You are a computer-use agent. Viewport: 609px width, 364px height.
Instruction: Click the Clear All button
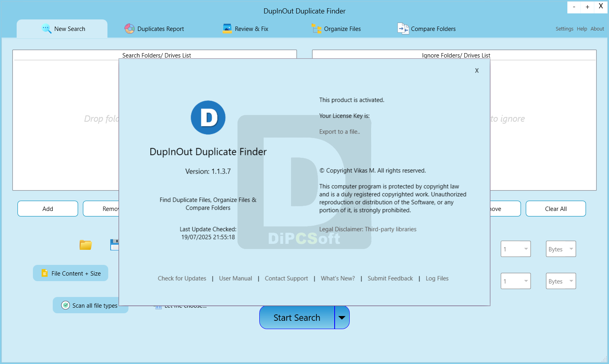click(x=555, y=209)
